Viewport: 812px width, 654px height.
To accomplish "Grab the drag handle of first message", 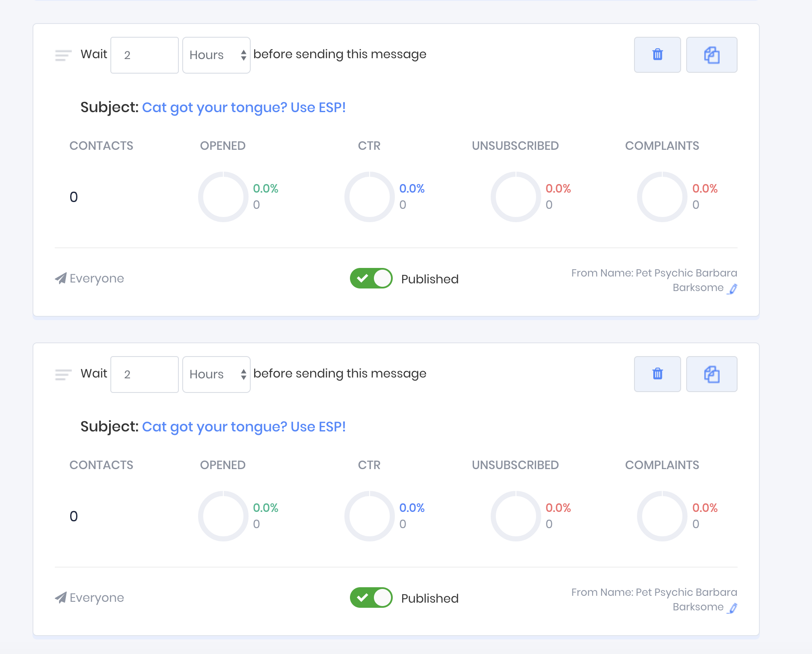I will click(63, 55).
